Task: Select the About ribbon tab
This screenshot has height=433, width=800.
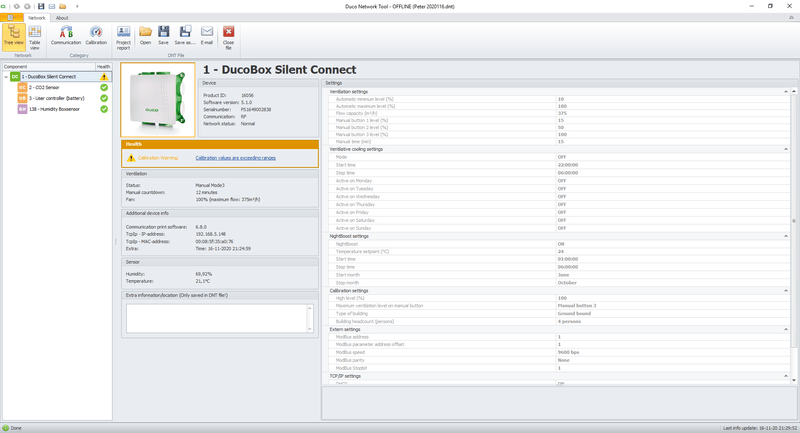Action: (62, 18)
